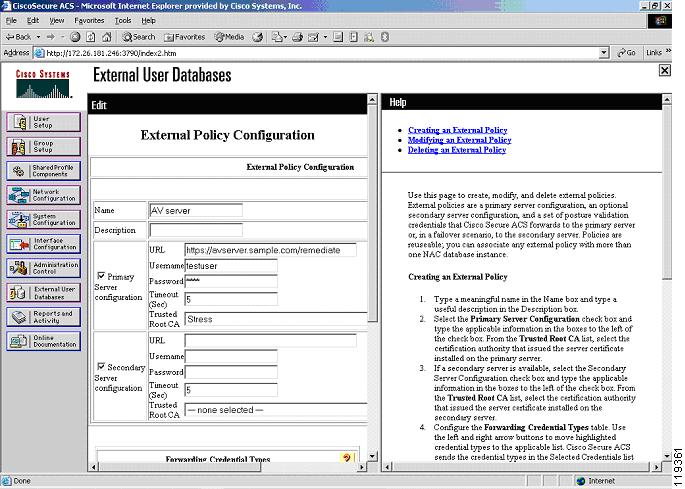This screenshot has height=489, width=685.
Task: Open External User Databases section
Action: point(43,292)
